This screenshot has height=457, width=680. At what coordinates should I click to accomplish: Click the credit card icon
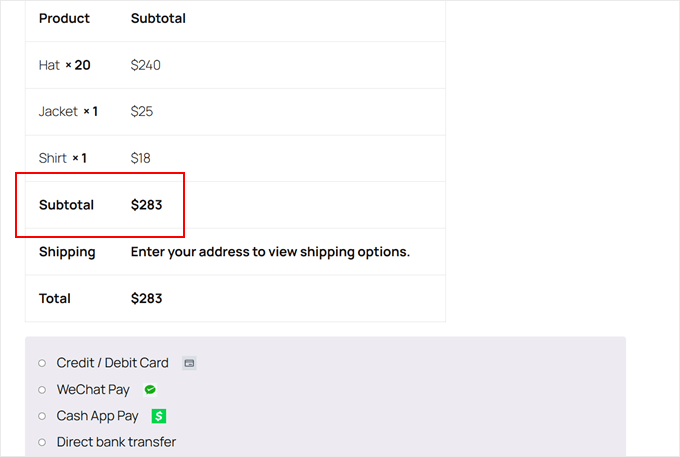(189, 363)
